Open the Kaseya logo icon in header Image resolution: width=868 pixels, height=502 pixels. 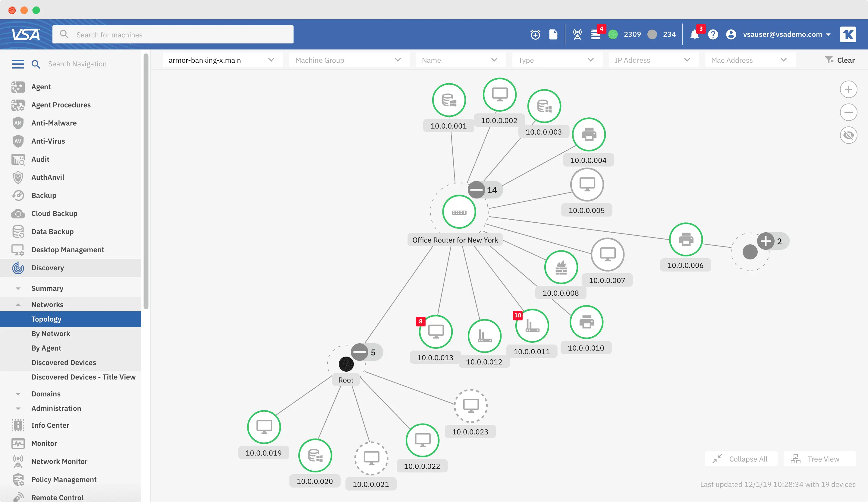coord(848,34)
